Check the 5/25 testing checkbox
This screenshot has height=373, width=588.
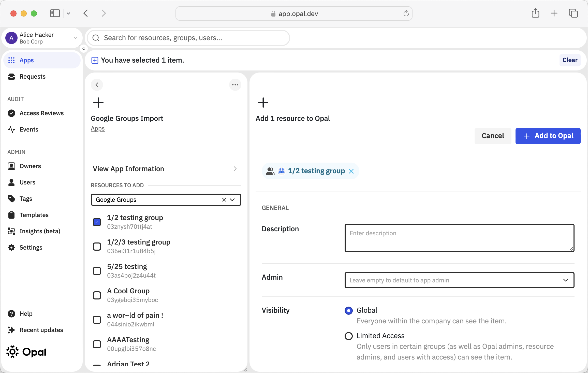tap(97, 271)
